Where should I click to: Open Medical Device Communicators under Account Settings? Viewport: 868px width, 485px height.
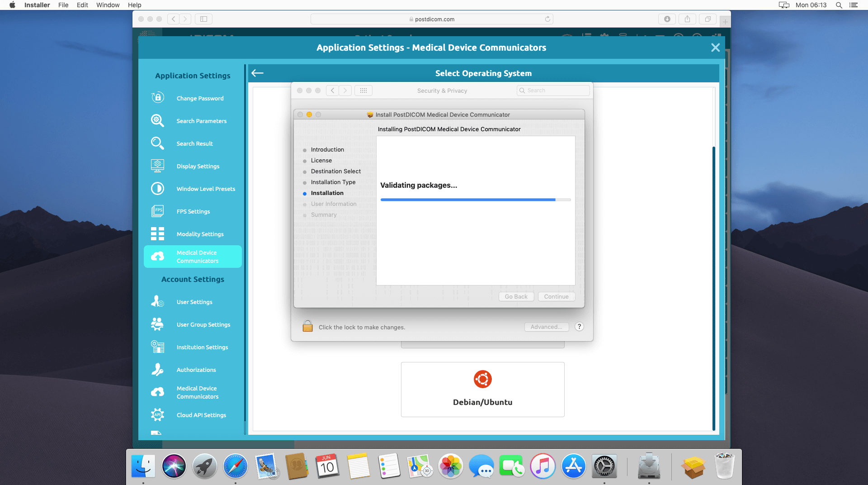click(x=193, y=392)
